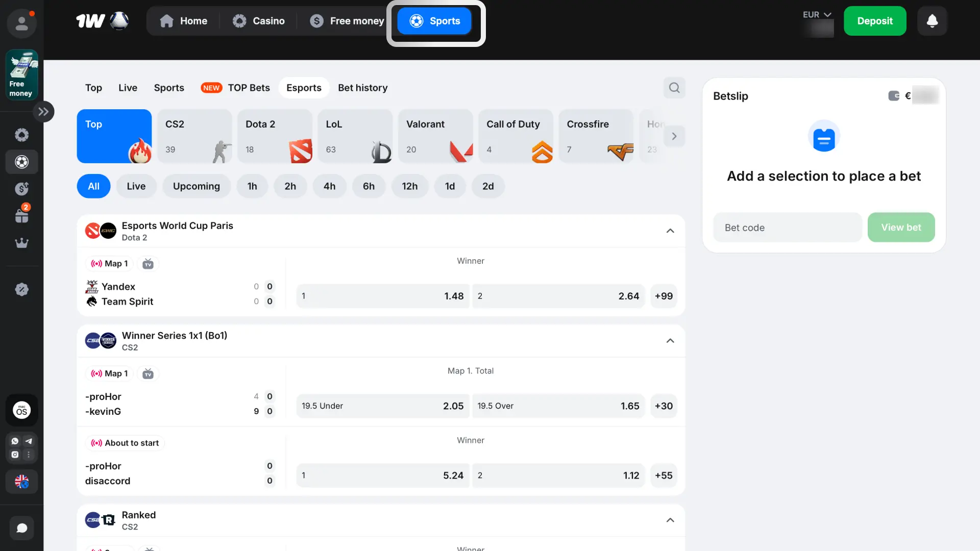The width and height of the screenshot is (980, 551).
Task: Toggle the Upcoming filter chip
Action: tap(197, 186)
